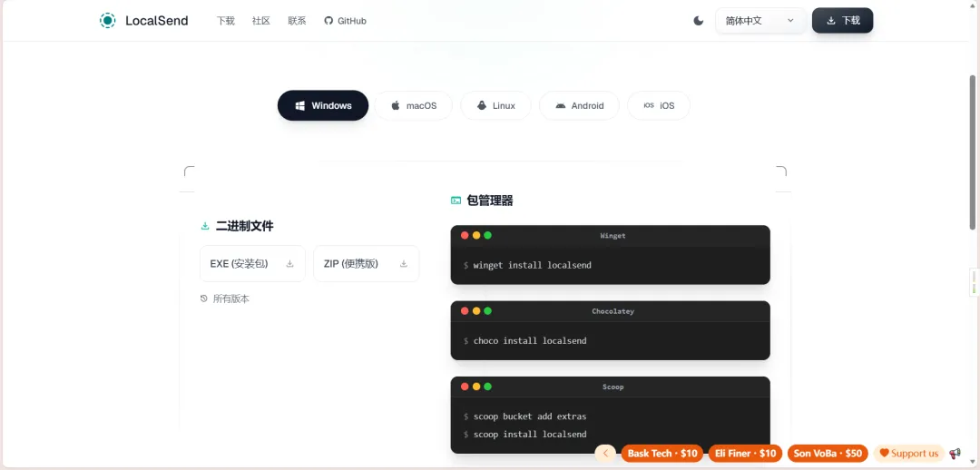Collapse sponsors with the left chevron button

tap(605, 454)
